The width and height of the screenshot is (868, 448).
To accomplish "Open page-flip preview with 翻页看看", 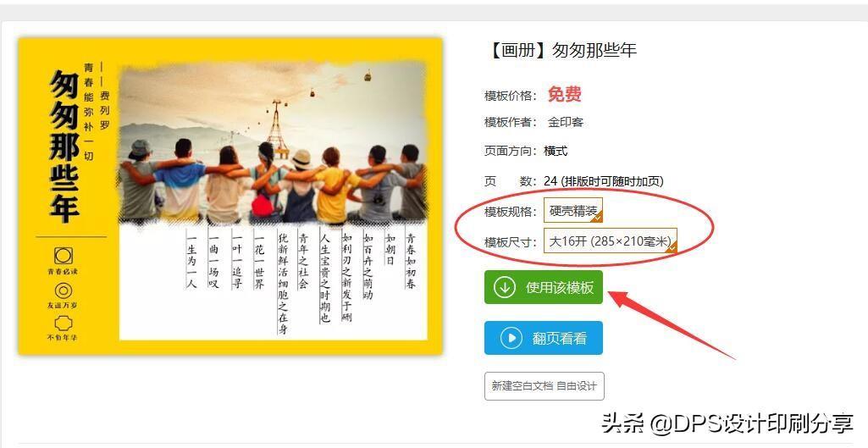I will 543,338.
